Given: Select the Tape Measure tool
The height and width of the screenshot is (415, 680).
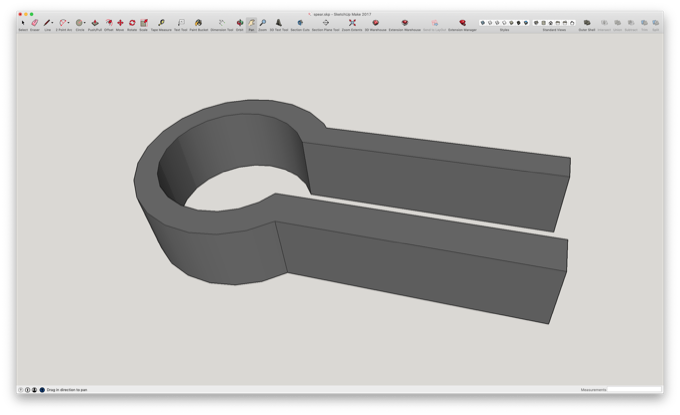Looking at the screenshot, I should [161, 23].
